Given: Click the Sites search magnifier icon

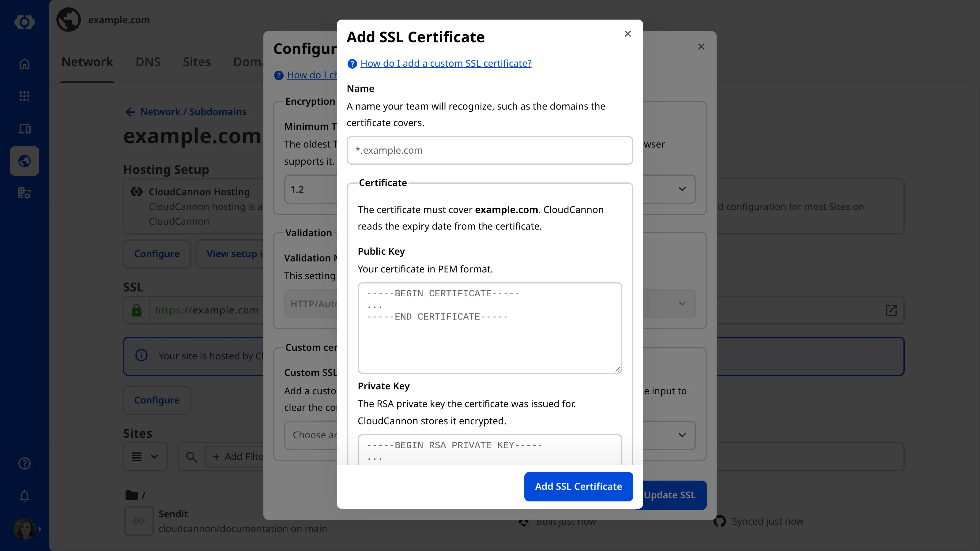Looking at the screenshot, I should [x=191, y=457].
